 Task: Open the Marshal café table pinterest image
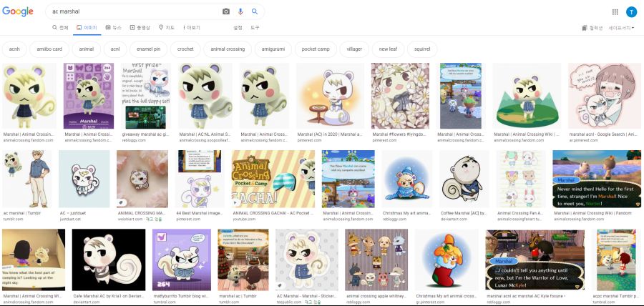pos(330,96)
